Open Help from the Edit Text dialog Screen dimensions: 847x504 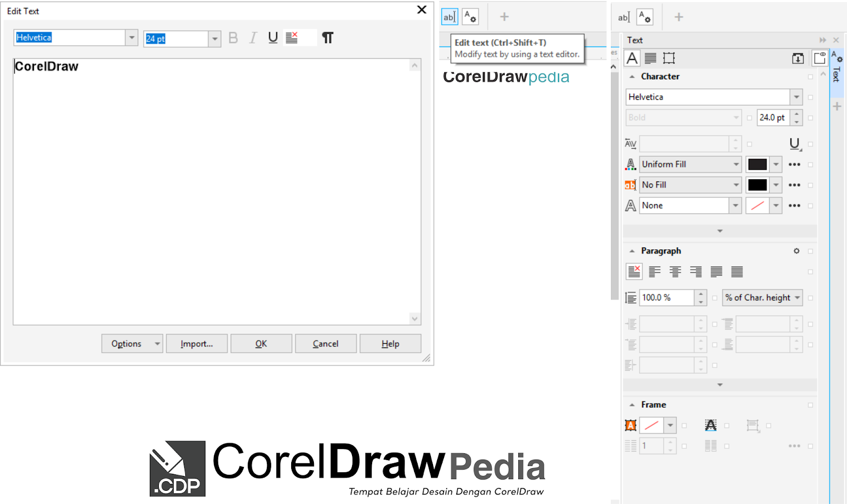(x=391, y=344)
